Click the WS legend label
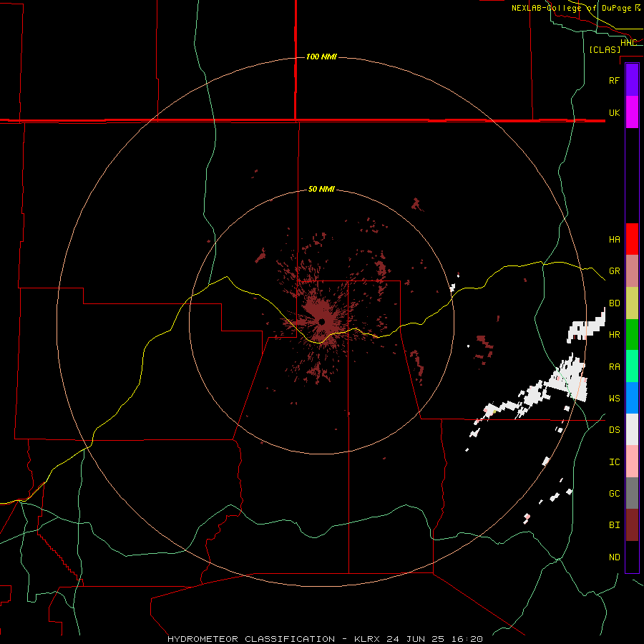This screenshot has width=644, height=644. 614,398
